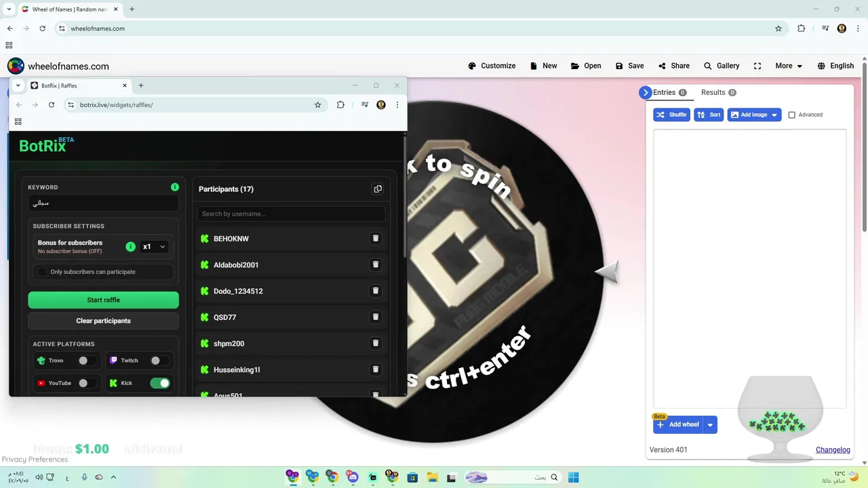Delete participant shpm200
Screen dimensions: 868x488
[x=376, y=344]
